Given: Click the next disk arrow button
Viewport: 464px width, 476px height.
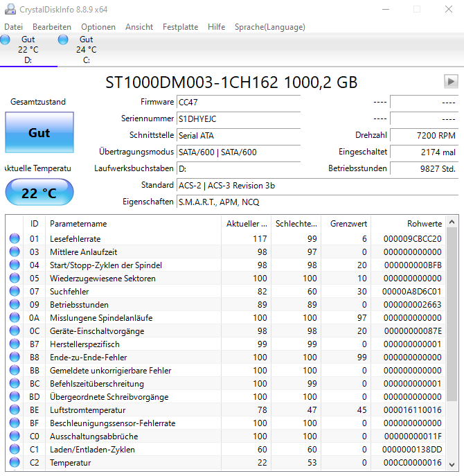Looking at the screenshot, I should 451,81.
